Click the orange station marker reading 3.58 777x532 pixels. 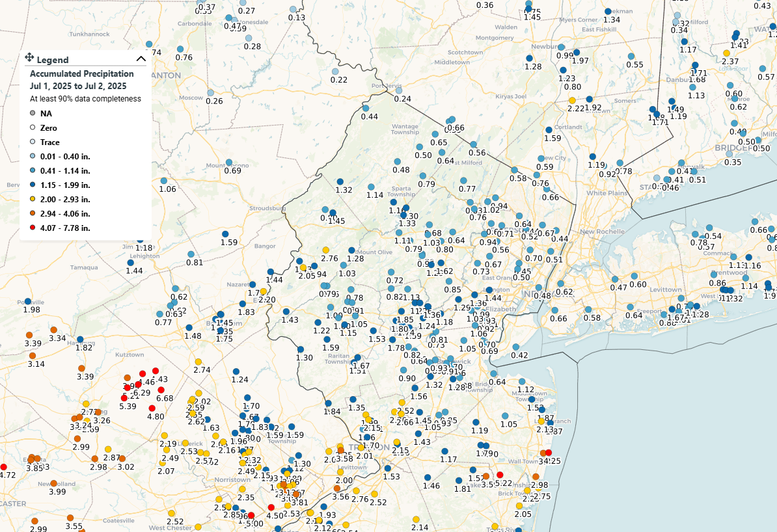coord(340,450)
